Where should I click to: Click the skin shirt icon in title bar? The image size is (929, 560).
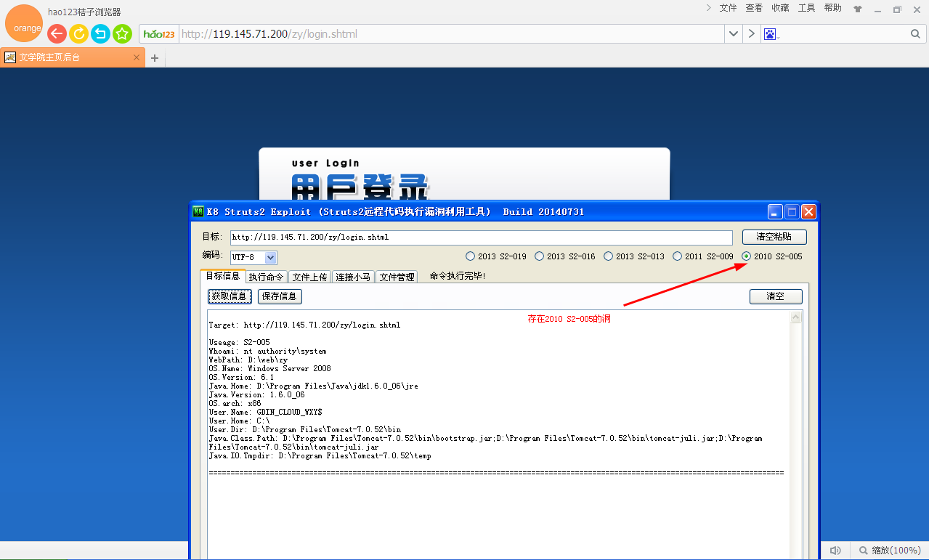pos(858,9)
